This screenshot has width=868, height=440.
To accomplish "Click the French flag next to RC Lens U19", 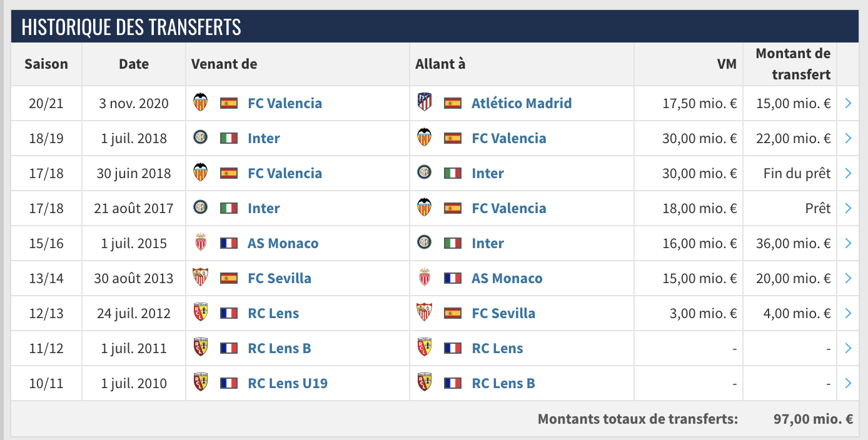I will point(229,383).
